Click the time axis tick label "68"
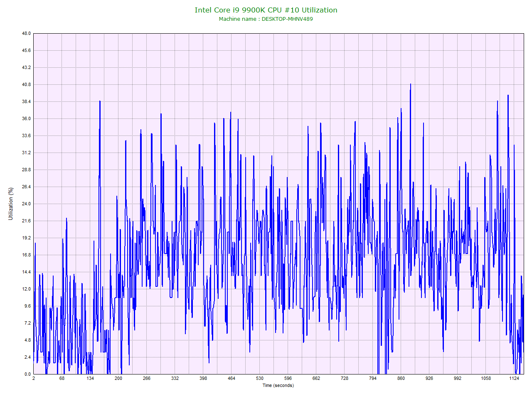 point(62,378)
